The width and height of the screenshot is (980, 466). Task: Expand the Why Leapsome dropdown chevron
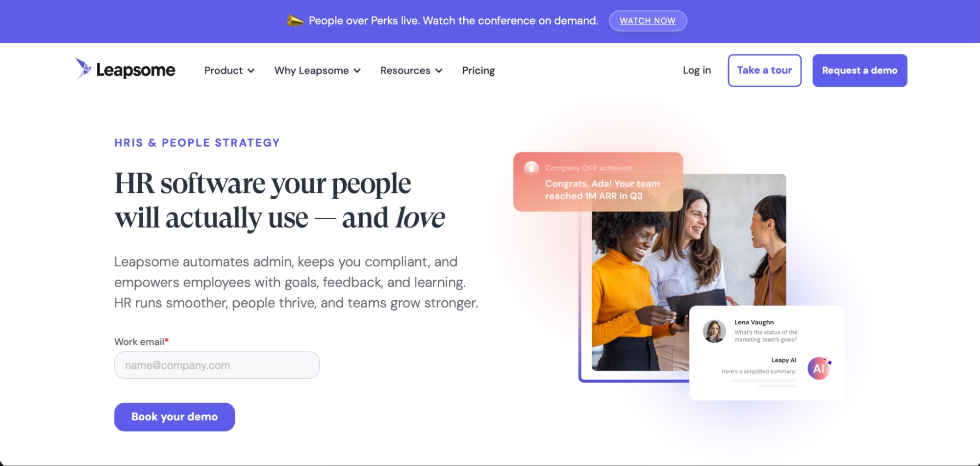click(357, 71)
